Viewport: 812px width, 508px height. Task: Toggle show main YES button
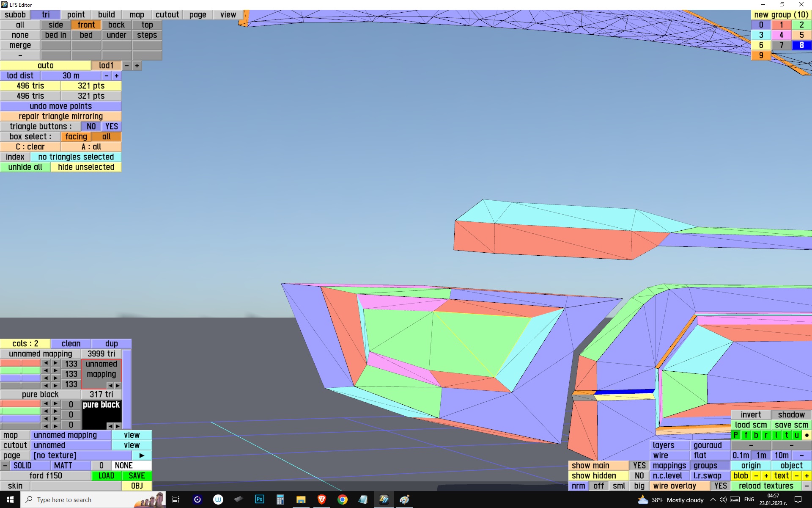[639, 466]
